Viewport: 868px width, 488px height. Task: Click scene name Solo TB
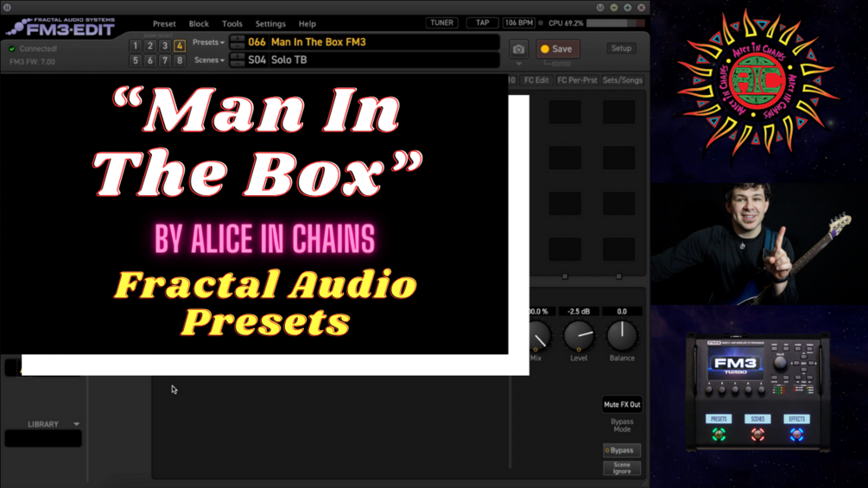click(289, 60)
